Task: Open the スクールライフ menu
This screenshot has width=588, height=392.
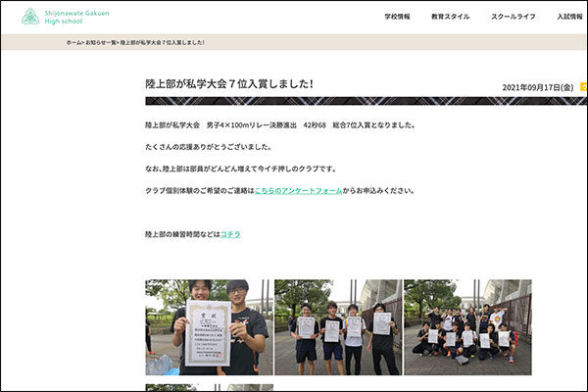Action: pos(514,17)
